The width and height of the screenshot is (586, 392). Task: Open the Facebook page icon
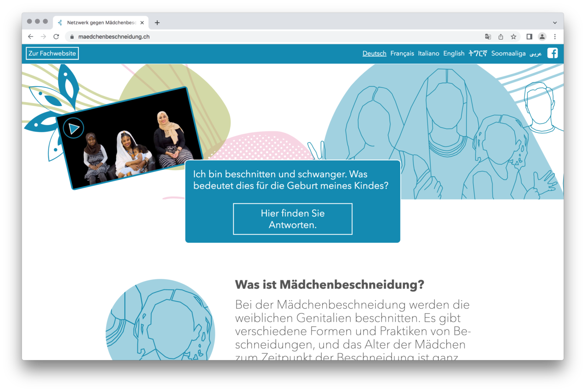[x=553, y=53]
